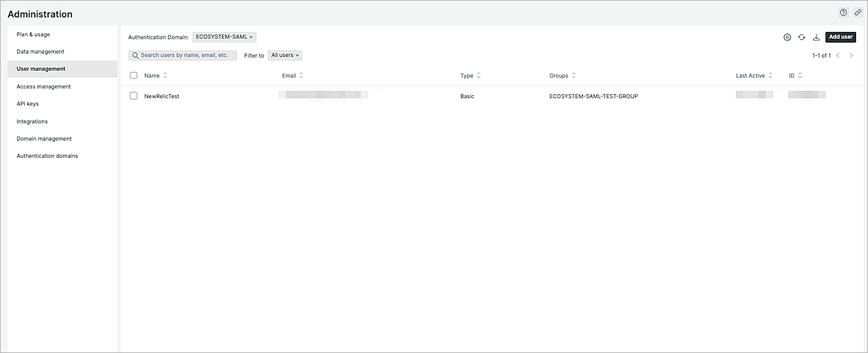868x353 pixels.
Task: Click the ECOSYSTEM-SAML-TEST-GROUP cell
Action: point(593,96)
